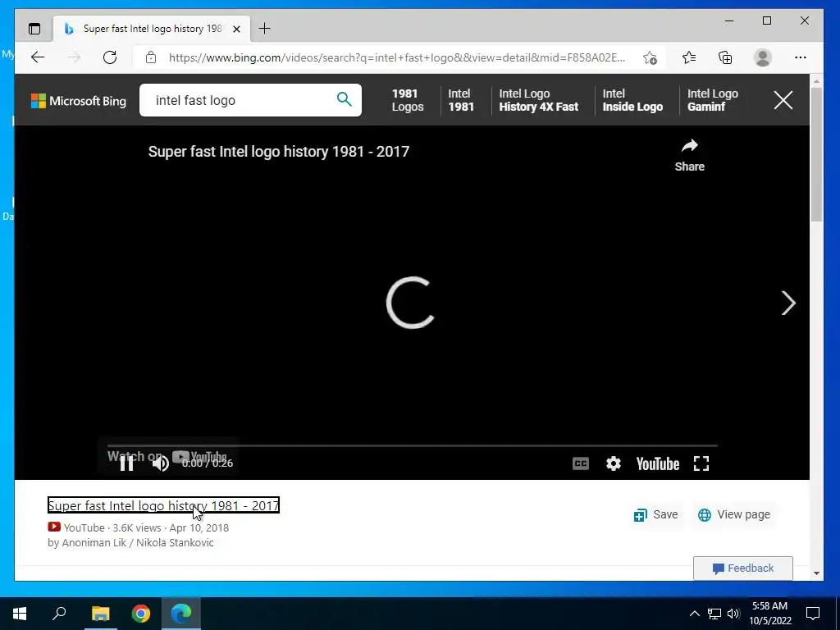The width and height of the screenshot is (840, 630).
Task: View site information lock icon
Action: 151,57
